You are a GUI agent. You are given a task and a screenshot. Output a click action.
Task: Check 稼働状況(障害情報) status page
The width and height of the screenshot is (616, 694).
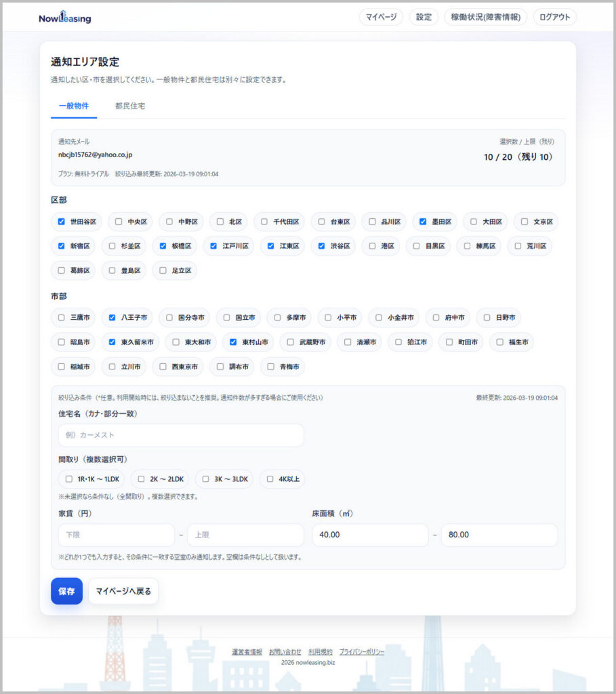tap(485, 17)
